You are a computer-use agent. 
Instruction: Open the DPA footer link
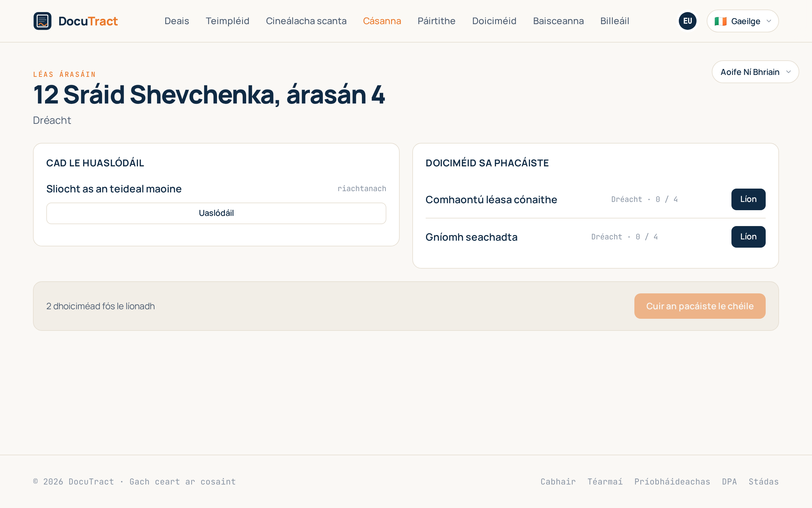point(730,481)
